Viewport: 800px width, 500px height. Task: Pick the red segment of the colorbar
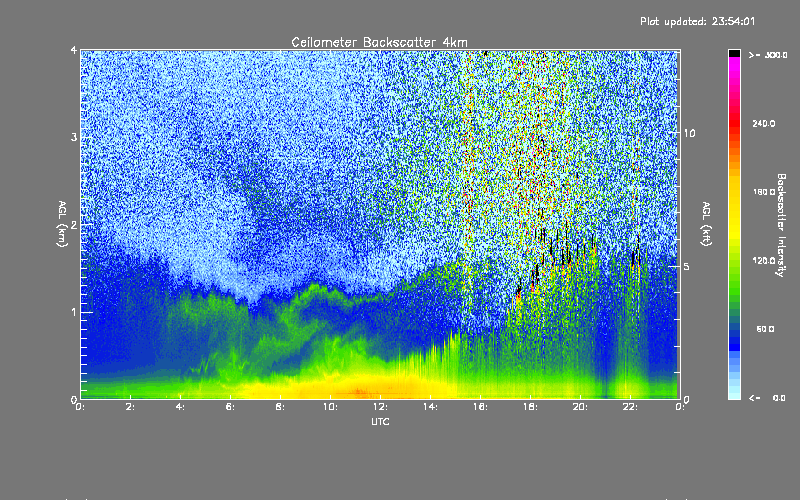734,122
